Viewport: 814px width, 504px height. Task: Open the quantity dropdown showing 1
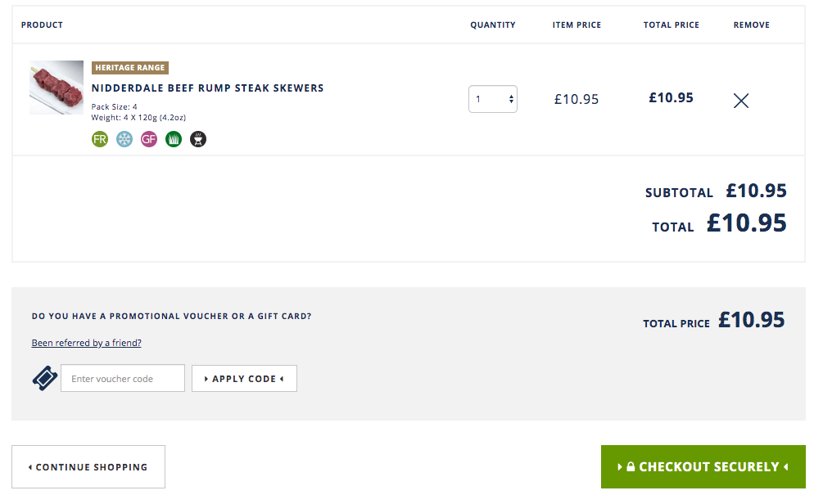tap(493, 99)
